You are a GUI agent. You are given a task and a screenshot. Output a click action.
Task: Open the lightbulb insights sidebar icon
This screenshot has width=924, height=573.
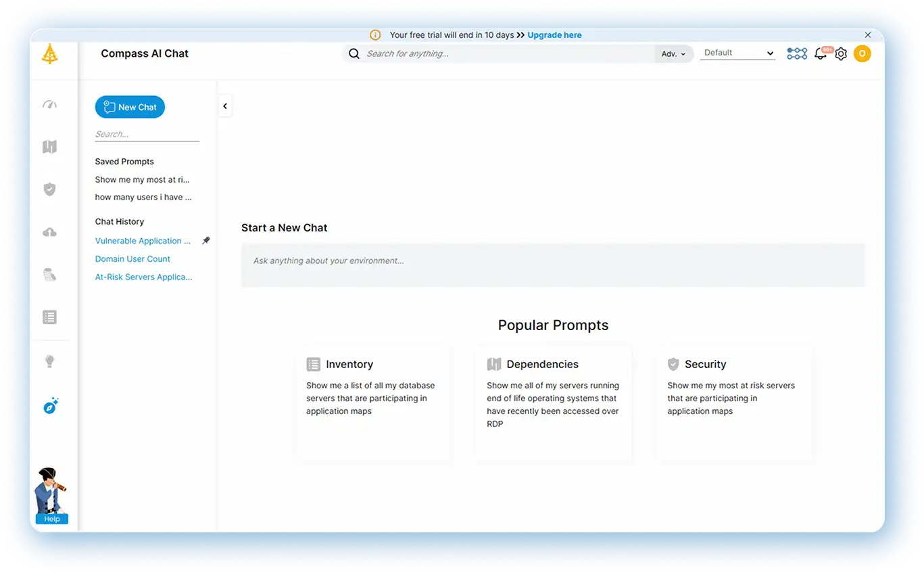(x=49, y=361)
